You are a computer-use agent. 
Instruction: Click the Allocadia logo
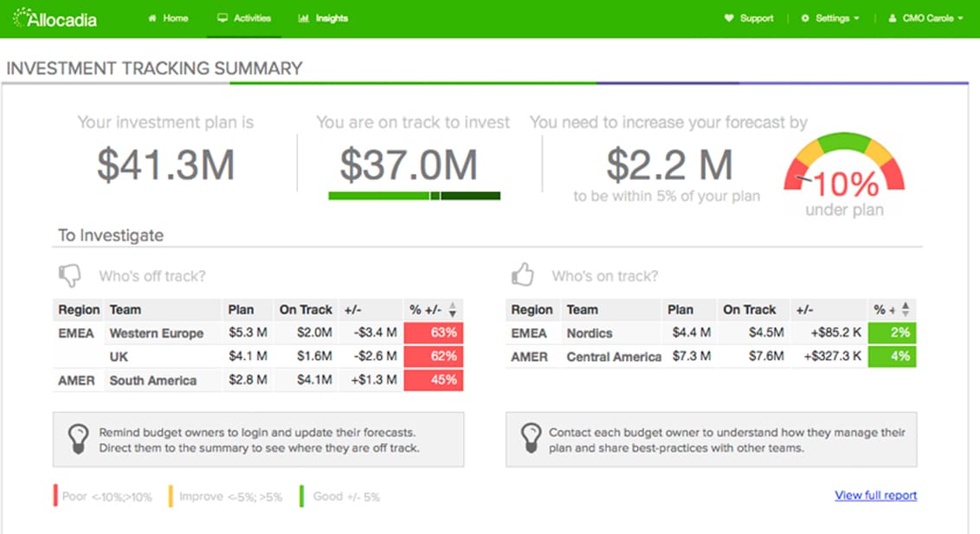(x=55, y=18)
